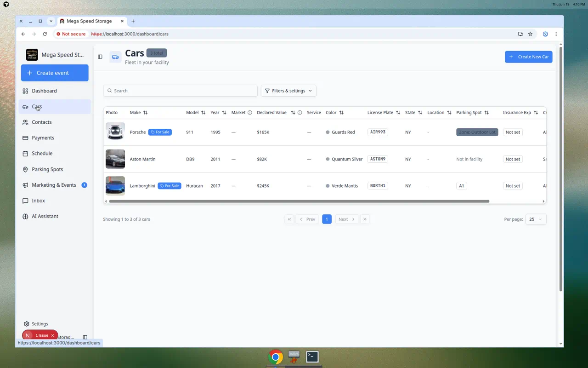
Task: Click the Create event button
Action: tap(55, 73)
